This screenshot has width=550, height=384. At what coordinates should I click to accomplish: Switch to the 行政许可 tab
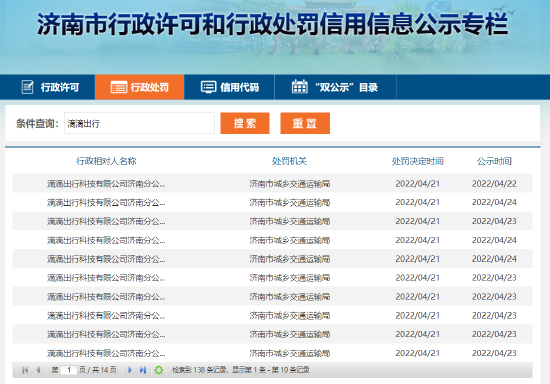[x=47, y=87]
